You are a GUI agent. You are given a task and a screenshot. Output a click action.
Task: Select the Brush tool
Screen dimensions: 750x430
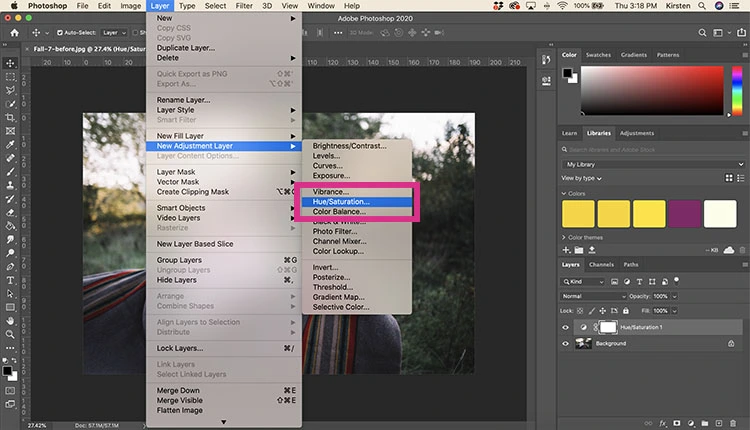coord(10,171)
